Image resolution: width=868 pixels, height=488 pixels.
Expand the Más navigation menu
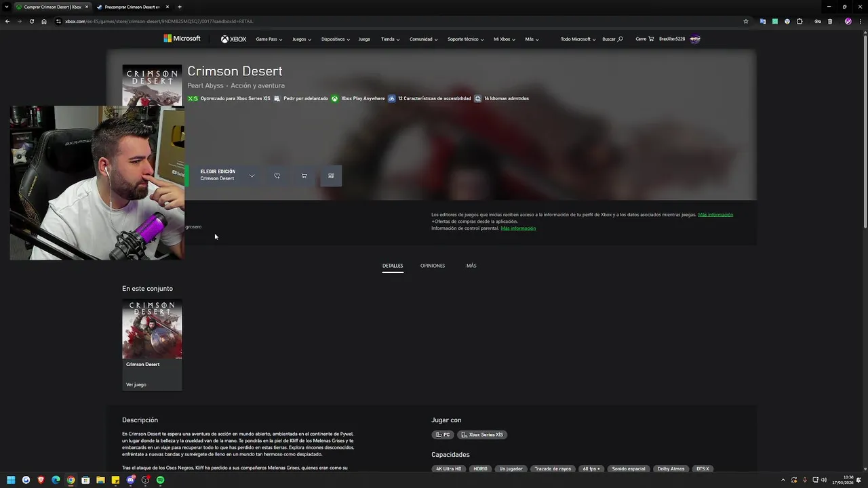tap(532, 39)
